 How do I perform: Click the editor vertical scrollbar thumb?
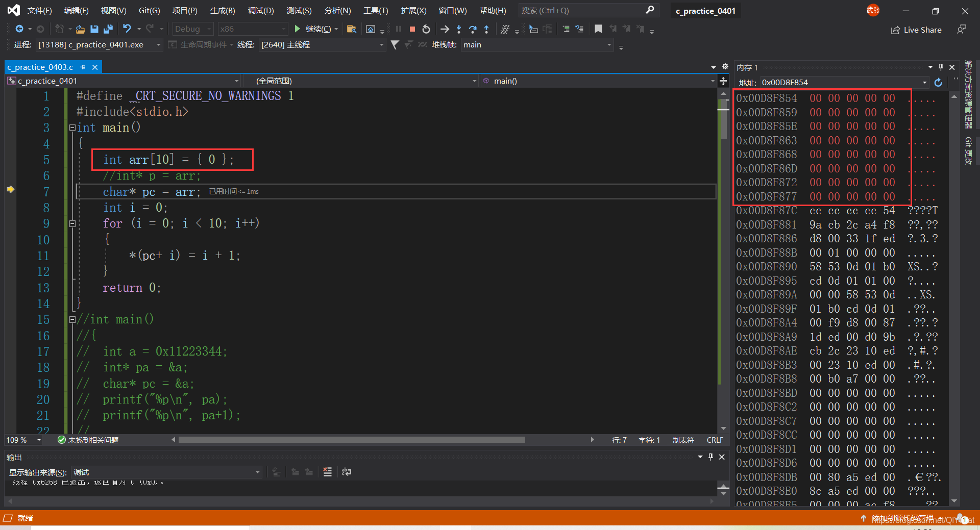pyautogui.click(x=723, y=119)
